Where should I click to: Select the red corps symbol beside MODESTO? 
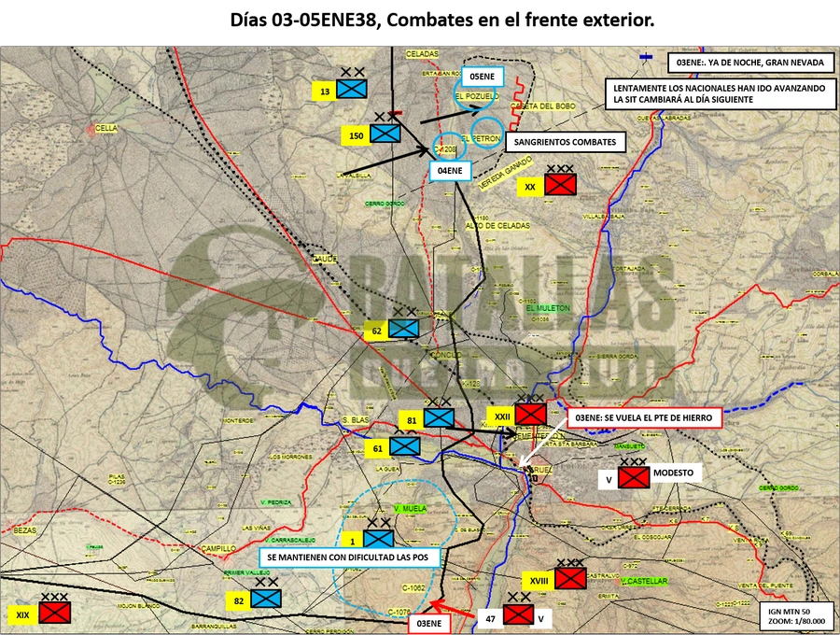click(x=634, y=477)
